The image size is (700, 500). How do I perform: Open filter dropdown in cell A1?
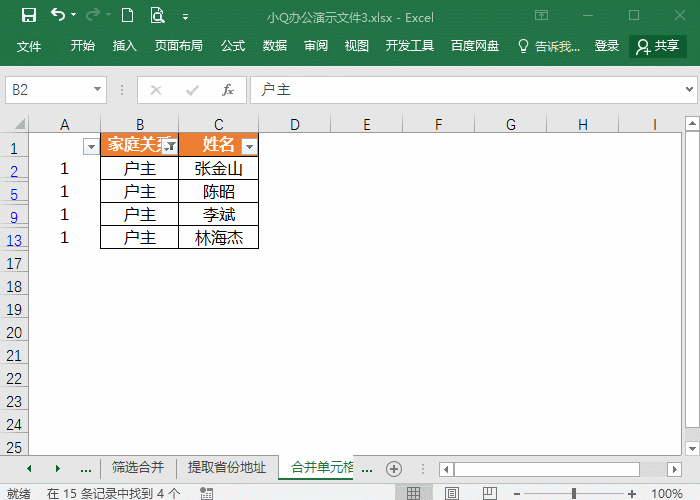(91, 146)
